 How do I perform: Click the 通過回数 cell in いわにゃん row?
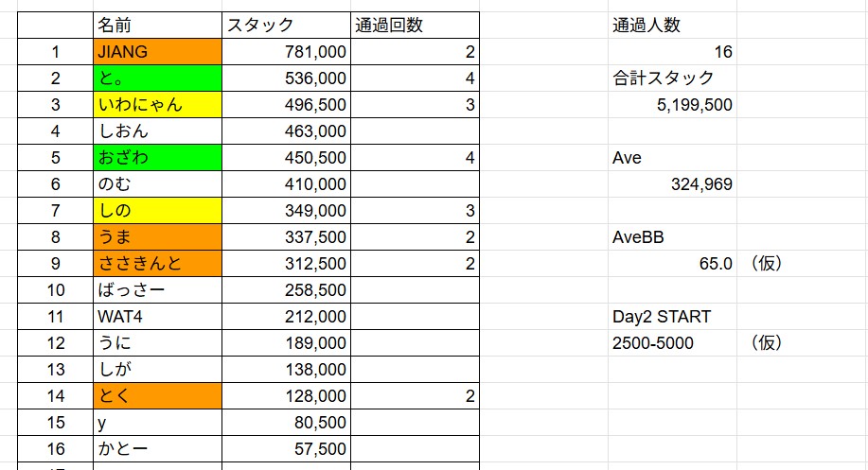(x=416, y=105)
